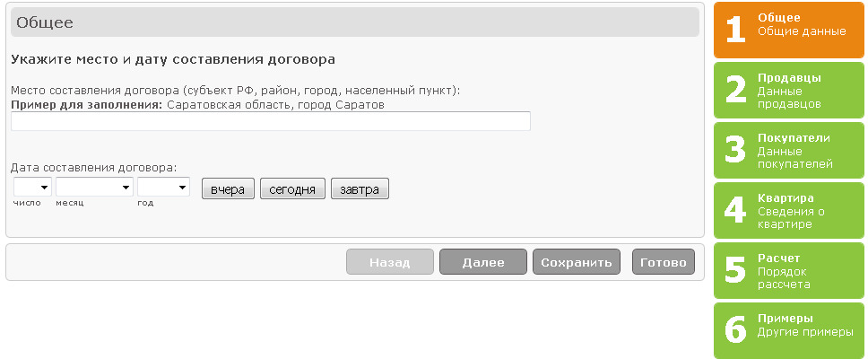
Task: Open step 6 Примеры
Action: pyautogui.click(x=789, y=330)
